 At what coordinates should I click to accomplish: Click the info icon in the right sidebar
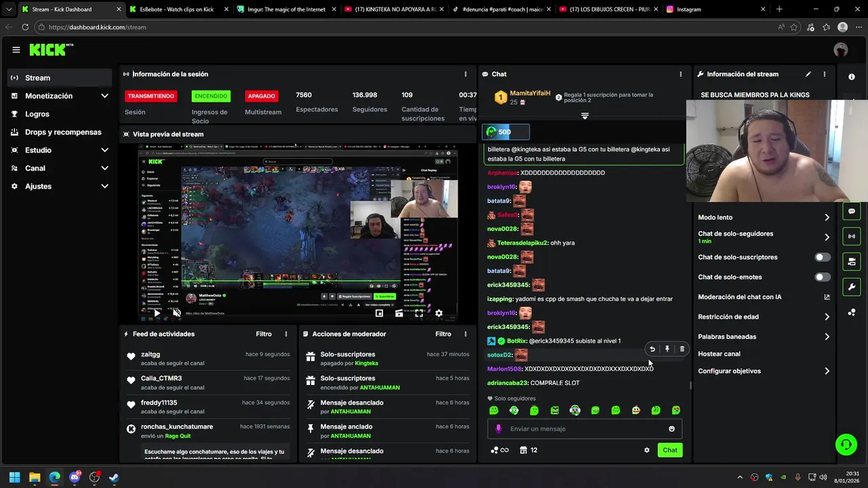click(x=852, y=77)
